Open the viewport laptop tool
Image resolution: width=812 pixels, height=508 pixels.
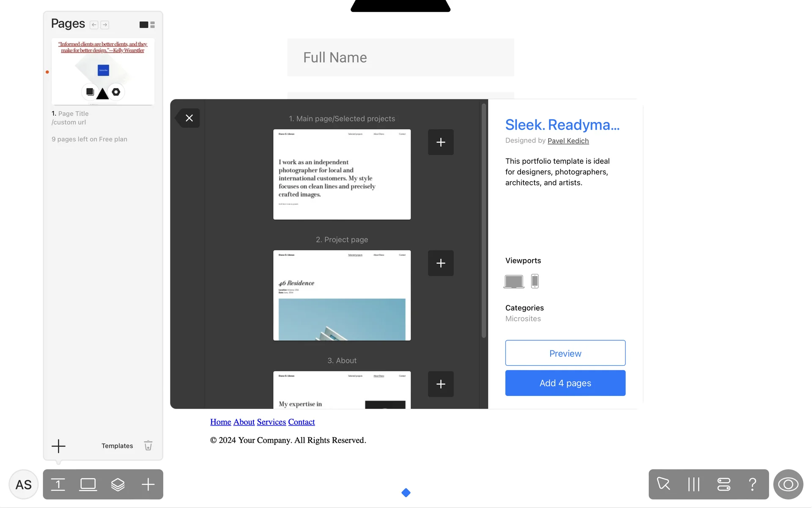[88, 484]
